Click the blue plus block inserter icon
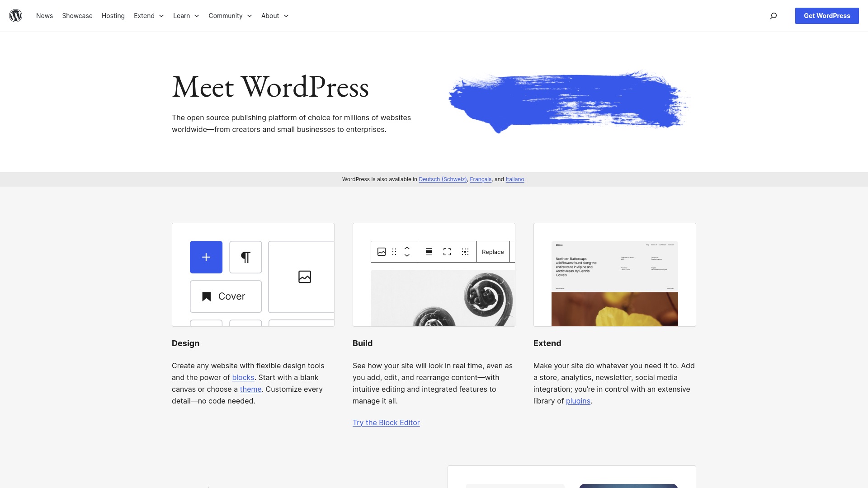 click(x=206, y=257)
